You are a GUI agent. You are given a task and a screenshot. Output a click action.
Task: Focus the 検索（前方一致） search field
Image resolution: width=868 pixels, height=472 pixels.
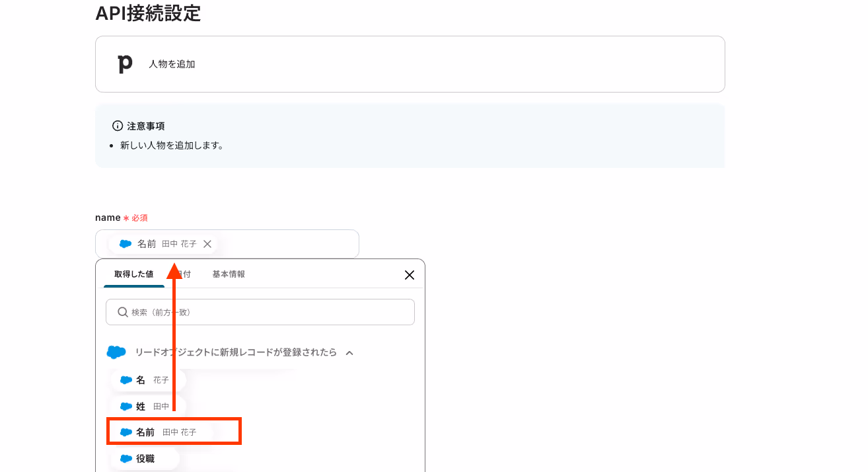[260, 312]
